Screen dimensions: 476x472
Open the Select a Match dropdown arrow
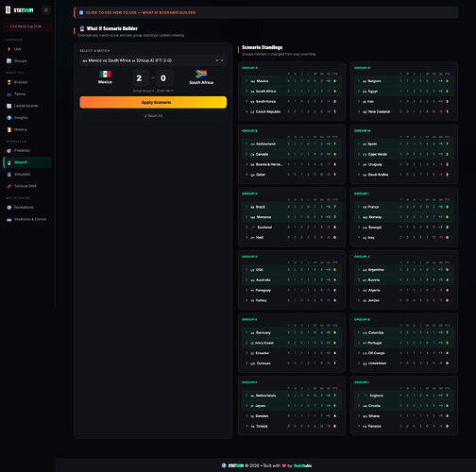222,60
